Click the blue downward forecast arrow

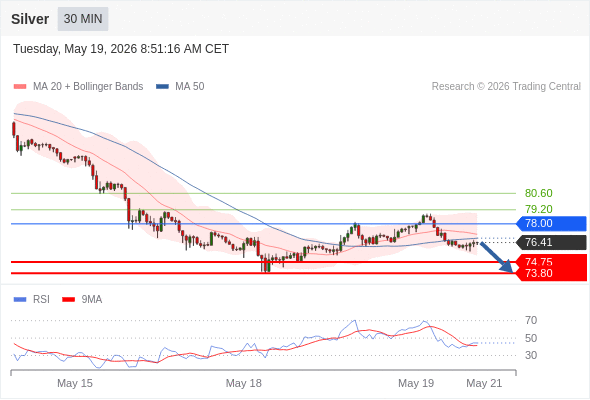497,257
